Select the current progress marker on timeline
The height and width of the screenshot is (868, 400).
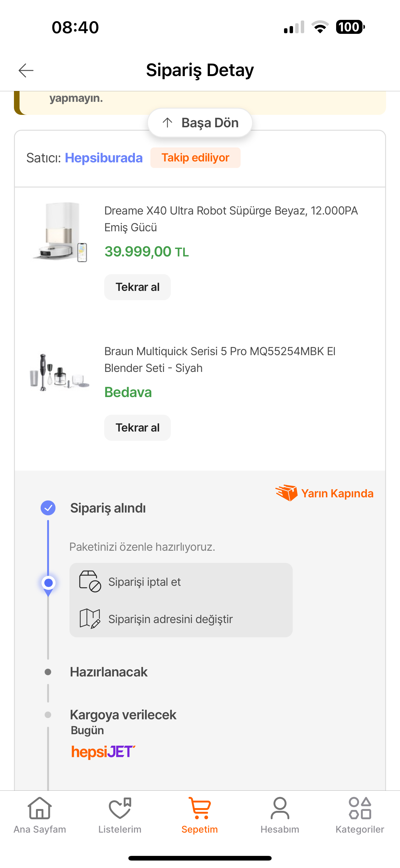48,583
